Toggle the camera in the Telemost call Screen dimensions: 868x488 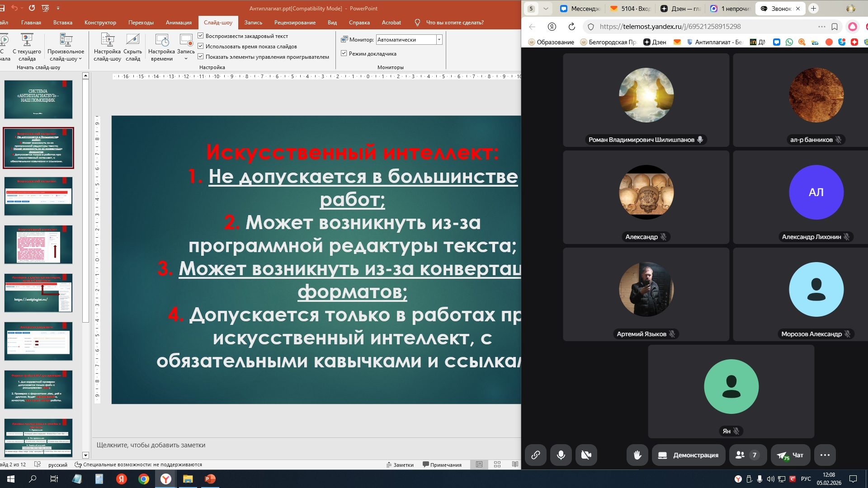[586, 455]
